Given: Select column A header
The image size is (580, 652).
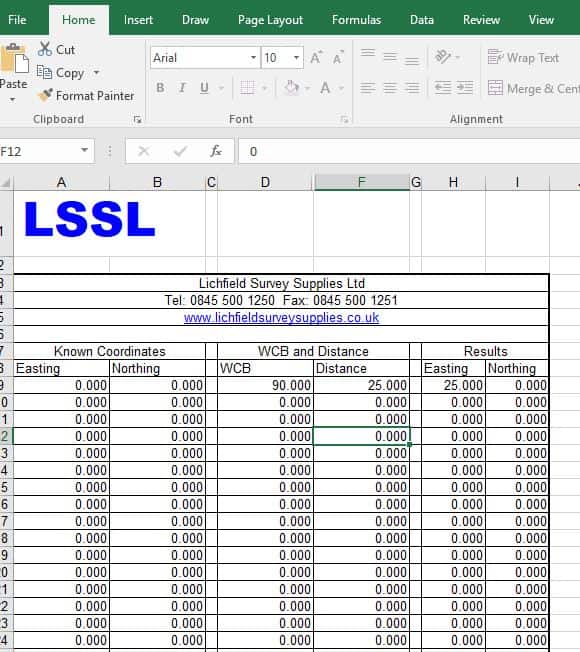Looking at the screenshot, I should point(62,183).
